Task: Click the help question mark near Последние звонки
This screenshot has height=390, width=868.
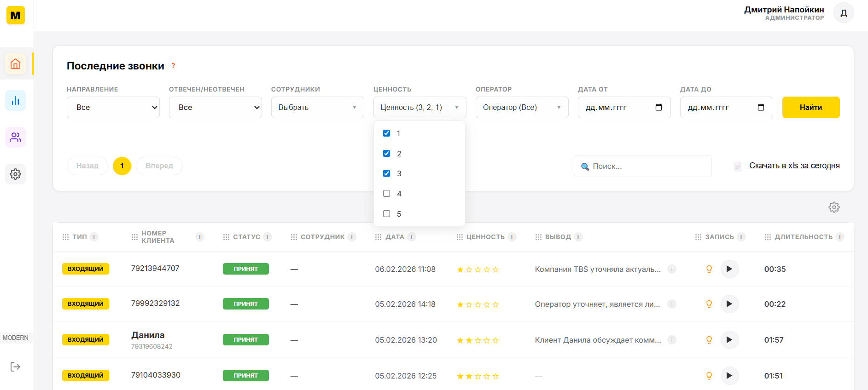Action: (173, 66)
